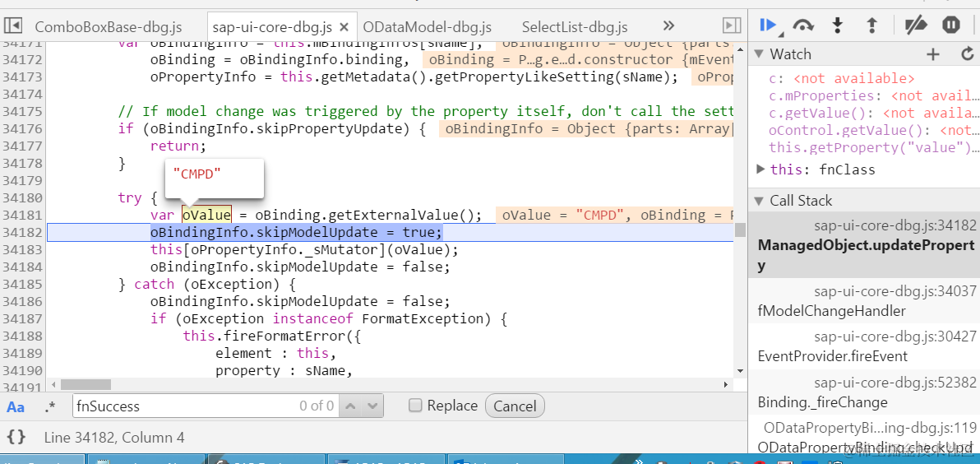Open ODataModel-dbg.js tab
The image size is (980, 464).
point(427,27)
